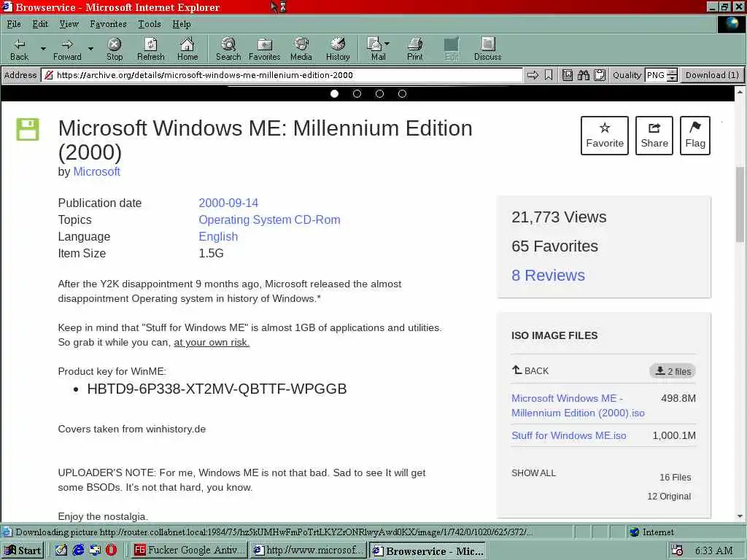
Task: Click the Go arrow beside address bar
Action: click(x=533, y=75)
